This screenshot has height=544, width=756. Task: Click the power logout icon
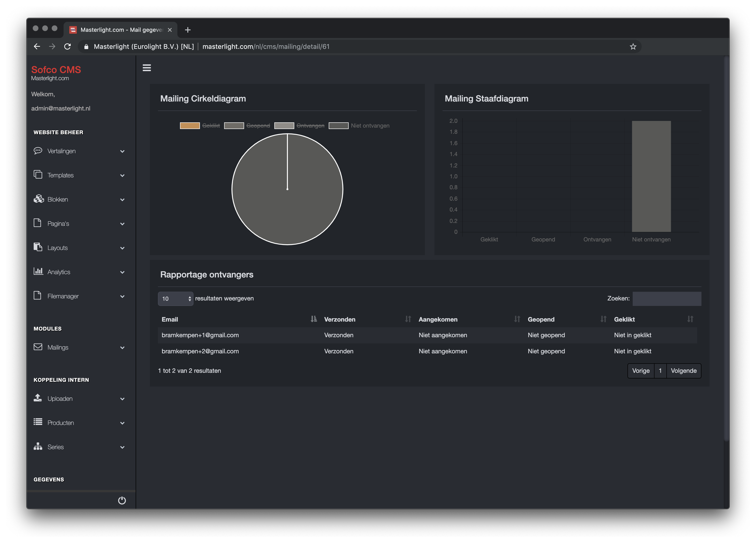[122, 500]
